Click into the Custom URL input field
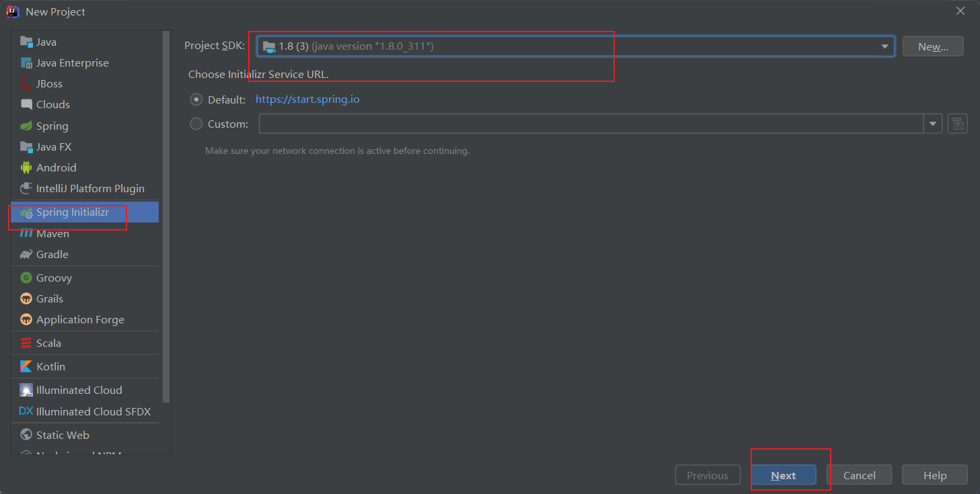Screen dimensions: 980x494 [x=592, y=124]
